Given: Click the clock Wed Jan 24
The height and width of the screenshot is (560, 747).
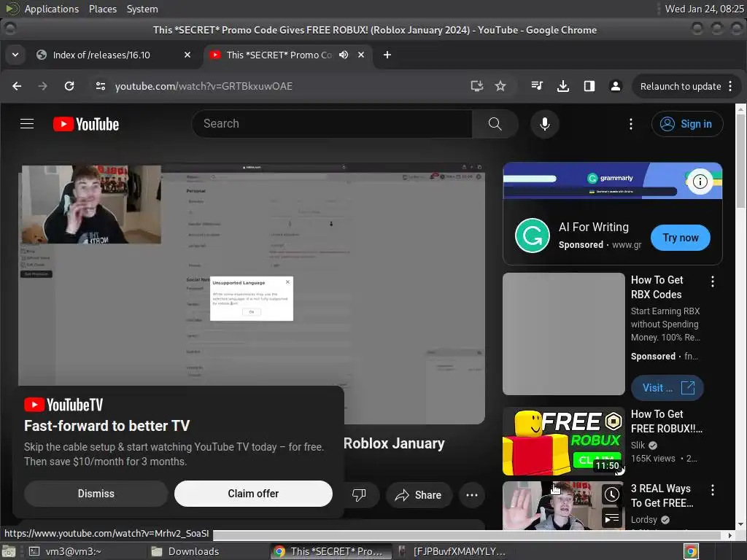Looking at the screenshot, I should (704, 9).
